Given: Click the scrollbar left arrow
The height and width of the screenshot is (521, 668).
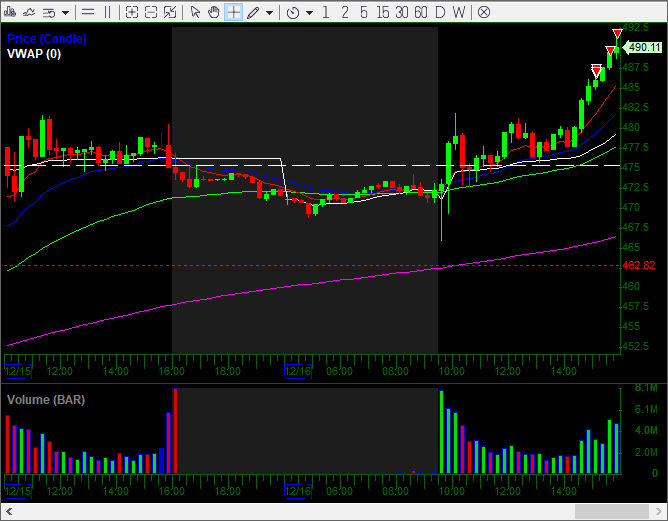Looking at the screenshot, I should coord(9,511).
